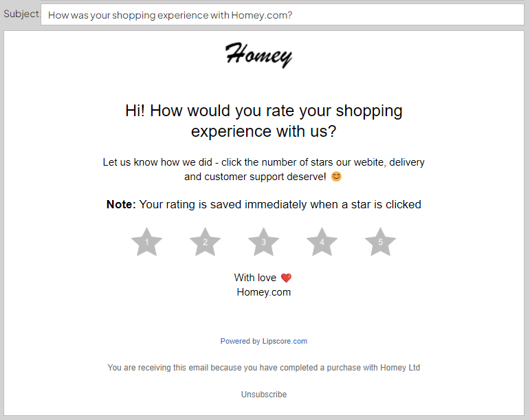Viewport: 530px width, 420px height.
Task: Click 'Your rating is saved immediately' text
Action: click(280, 204)
